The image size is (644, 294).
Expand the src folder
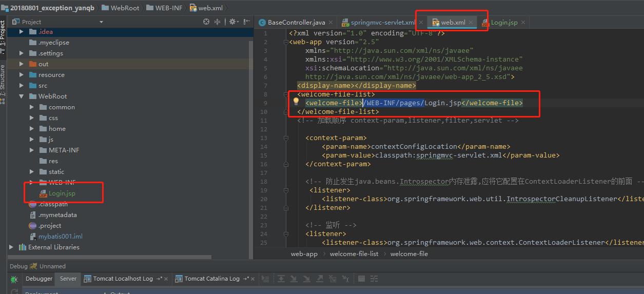(x=21, y=86)
